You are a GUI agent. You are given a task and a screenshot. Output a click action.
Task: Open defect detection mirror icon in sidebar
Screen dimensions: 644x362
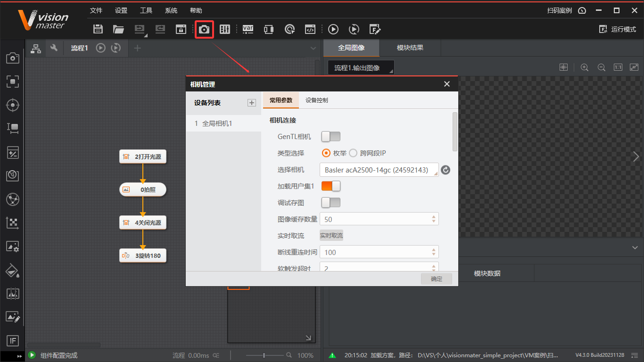point(13,294)
